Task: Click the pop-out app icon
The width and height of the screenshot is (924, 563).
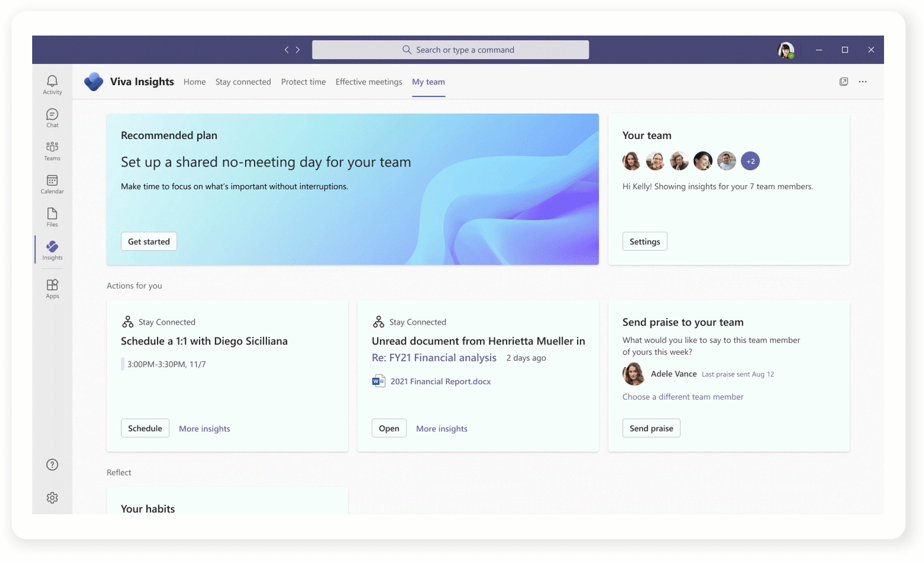Action: click(x=844, y=81)
